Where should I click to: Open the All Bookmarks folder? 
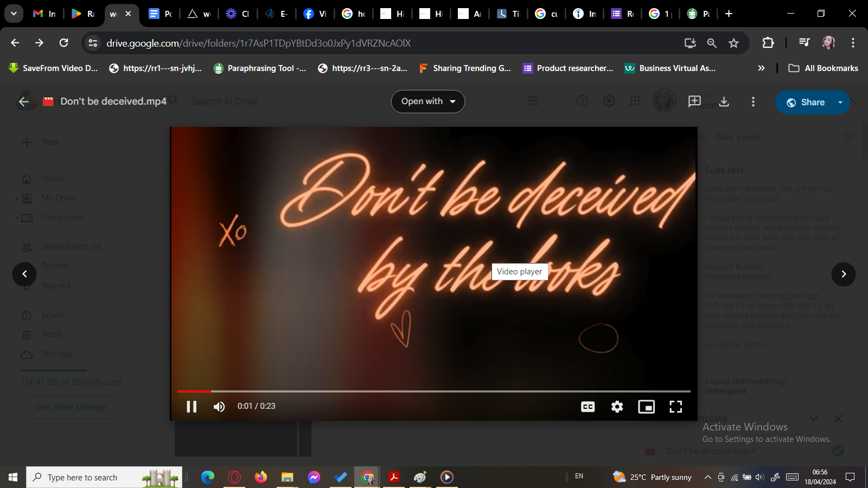pyautogui.click(x=823, y=68)
